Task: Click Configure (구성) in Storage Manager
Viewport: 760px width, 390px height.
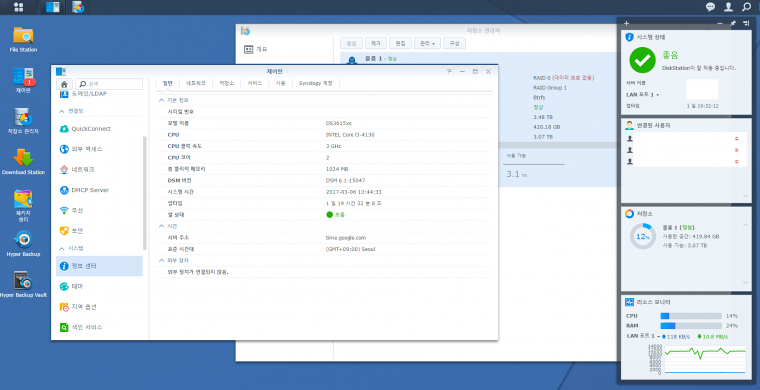Action: [x=454, y=43]
